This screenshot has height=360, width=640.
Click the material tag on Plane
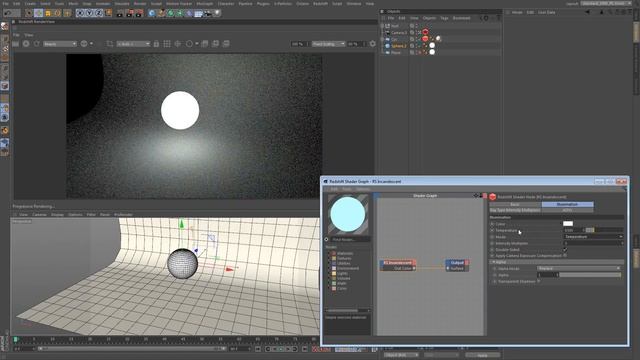click(432, 52)
